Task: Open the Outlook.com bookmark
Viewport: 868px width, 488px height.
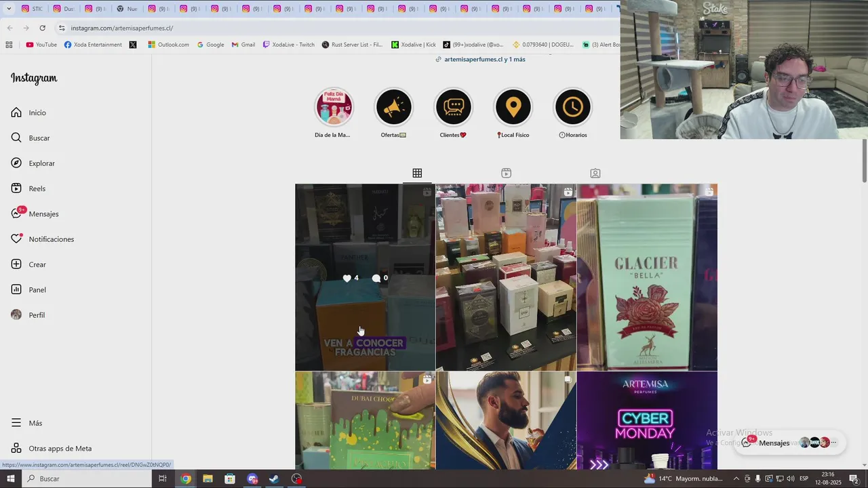Action: click(x=168, y=45)
